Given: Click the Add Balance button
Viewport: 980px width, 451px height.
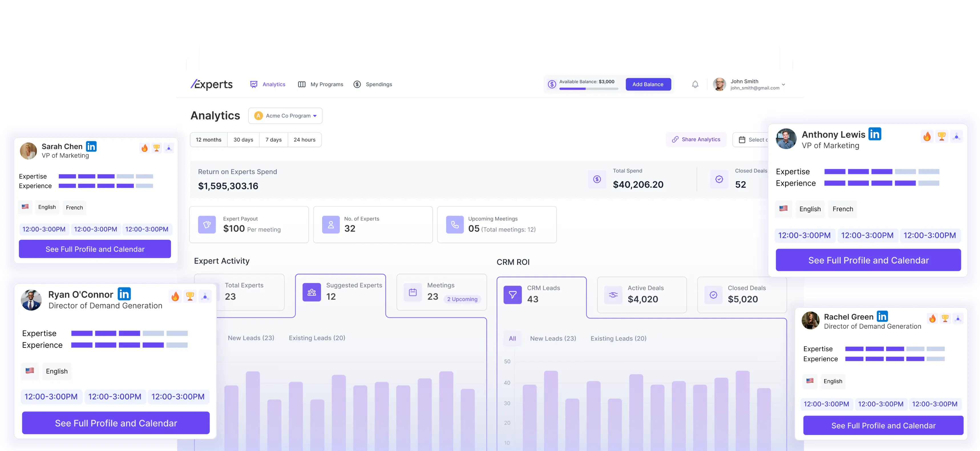Looking at the screenshot, I should tap(648, 84).
